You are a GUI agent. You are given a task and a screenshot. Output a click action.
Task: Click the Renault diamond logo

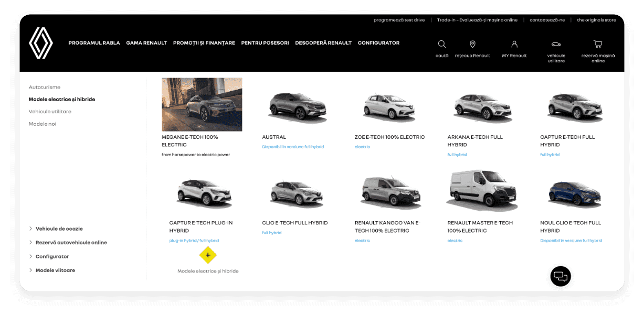point(40,43)
